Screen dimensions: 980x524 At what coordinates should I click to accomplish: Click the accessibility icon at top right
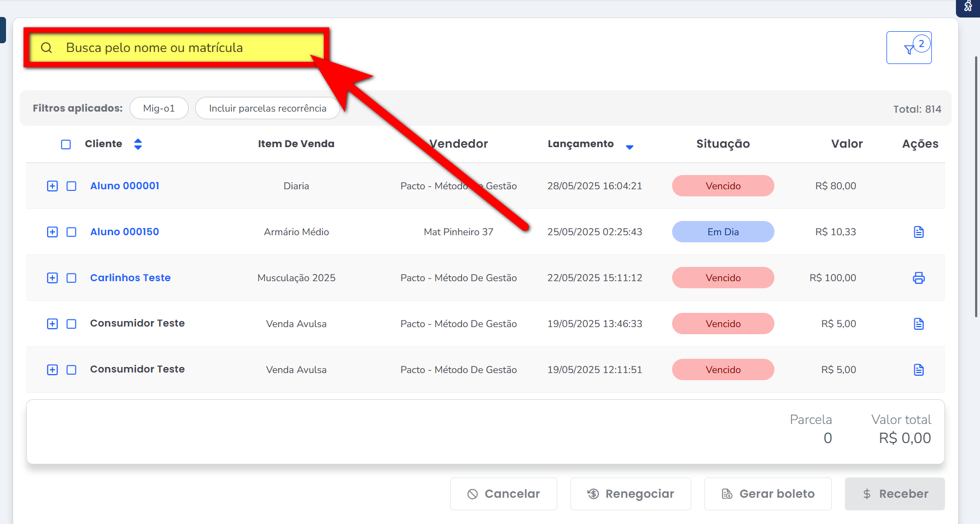click(x=968, y=6)
